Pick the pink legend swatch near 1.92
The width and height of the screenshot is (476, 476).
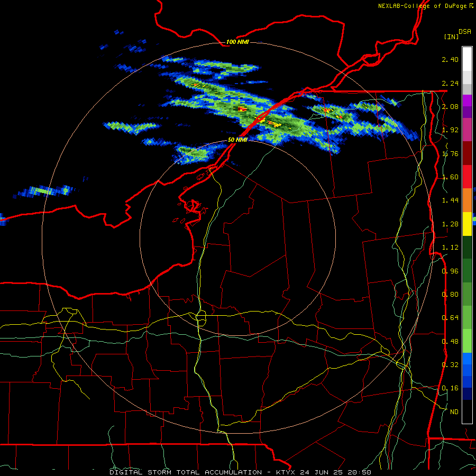point(467,130)
